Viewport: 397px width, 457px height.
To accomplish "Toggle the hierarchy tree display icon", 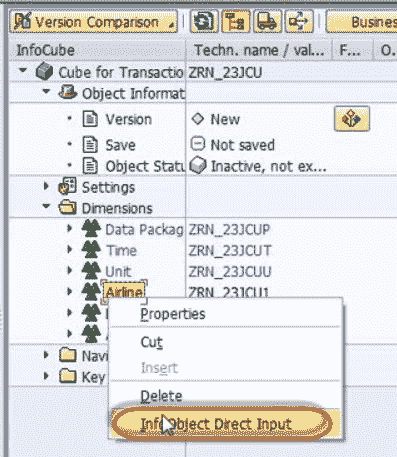I will pos(236,21).
